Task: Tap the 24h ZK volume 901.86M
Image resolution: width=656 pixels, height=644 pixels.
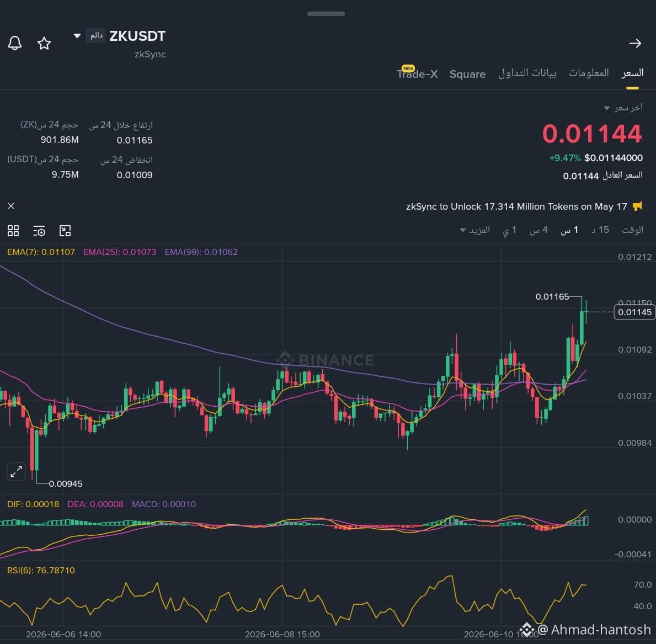Action: point(60,140)
